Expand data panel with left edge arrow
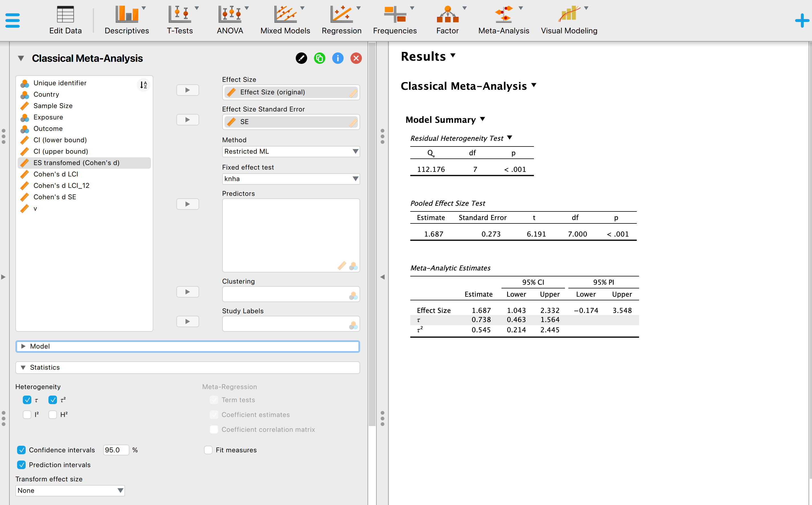The image size is (812, 505). tap(3, 277)
